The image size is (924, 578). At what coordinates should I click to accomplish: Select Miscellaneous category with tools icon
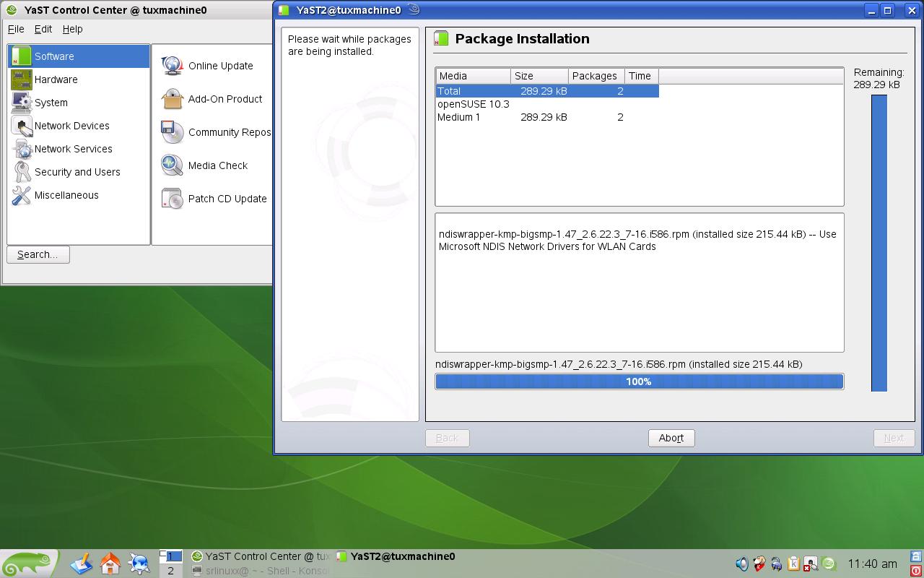[x=78, y=195]
